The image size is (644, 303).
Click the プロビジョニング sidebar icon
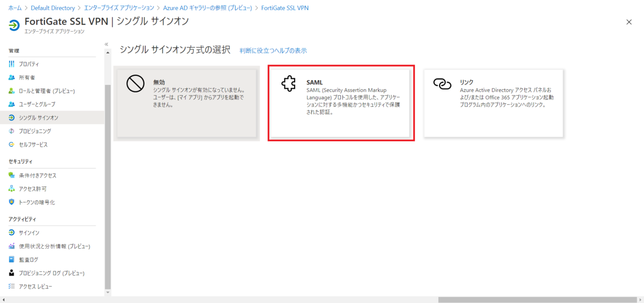pos(12,131)
